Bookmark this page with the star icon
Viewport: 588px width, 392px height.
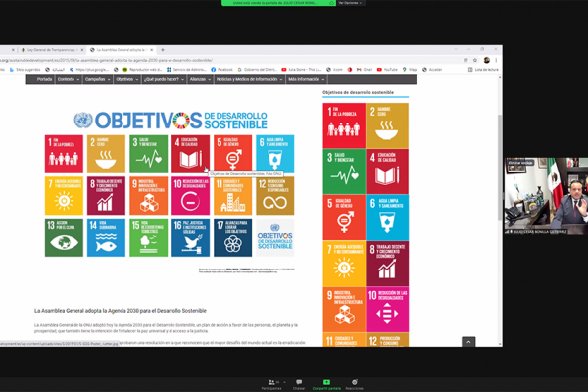475,60
